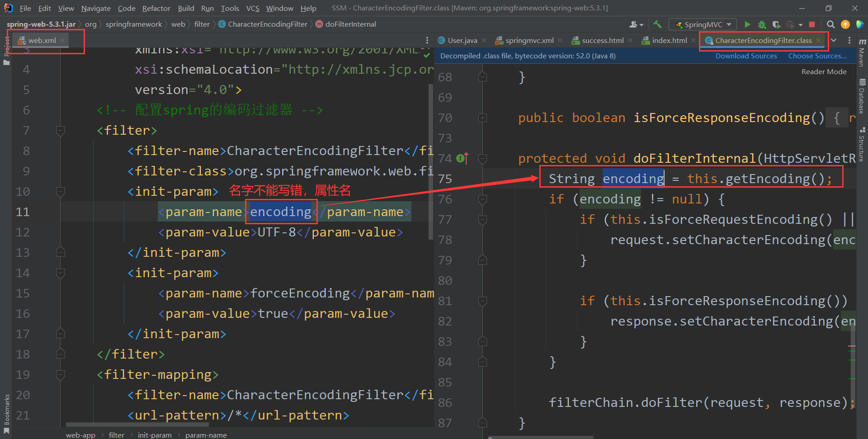Open the SpringMVC run configuration dropdown
Viewport: 868px width, 439px height.
tap(703, 24)
